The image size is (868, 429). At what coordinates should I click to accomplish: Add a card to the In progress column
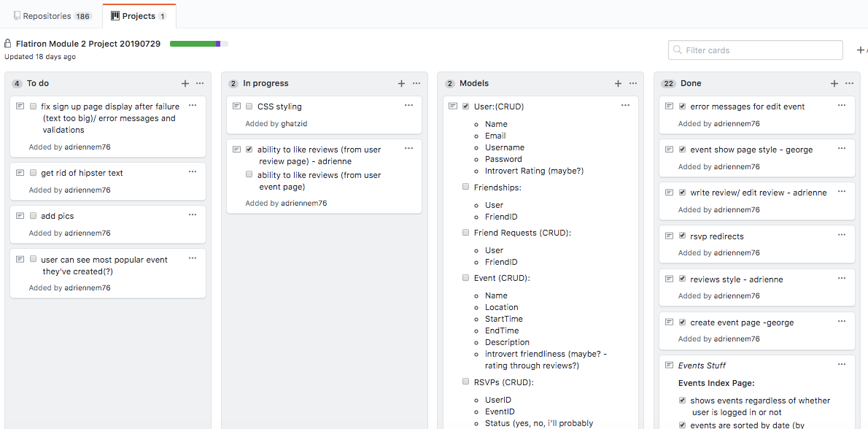(401, 83)
